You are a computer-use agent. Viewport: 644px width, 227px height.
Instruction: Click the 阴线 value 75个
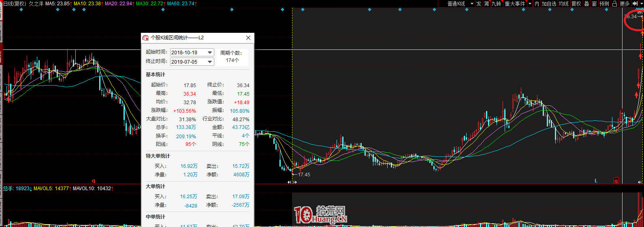pos(244,144)
